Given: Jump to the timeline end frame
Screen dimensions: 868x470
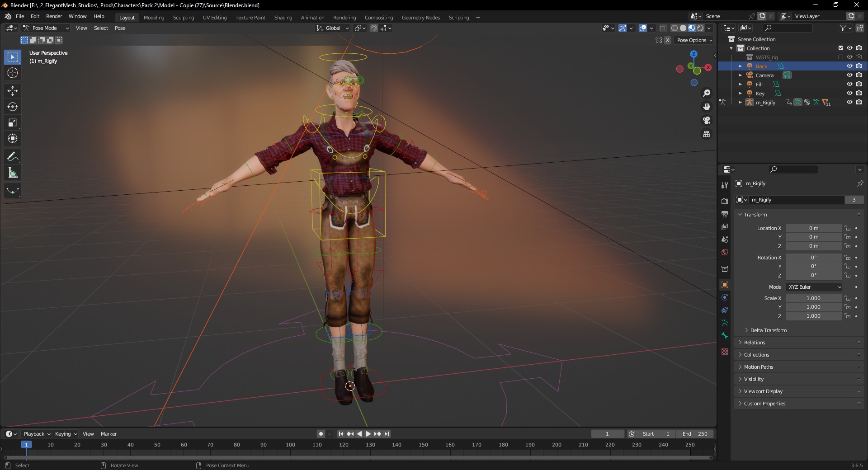Looking at the screenshot, I should [x=387, y=434].
